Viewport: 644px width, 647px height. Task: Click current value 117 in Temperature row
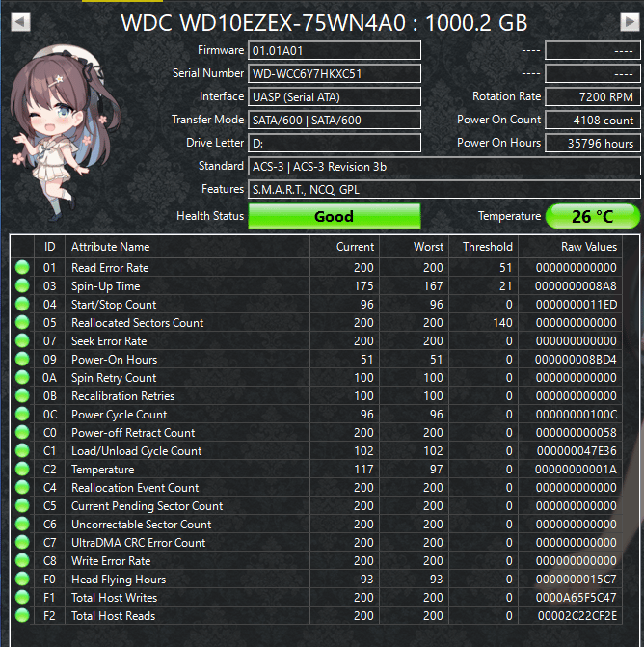(x=363, y=470)
